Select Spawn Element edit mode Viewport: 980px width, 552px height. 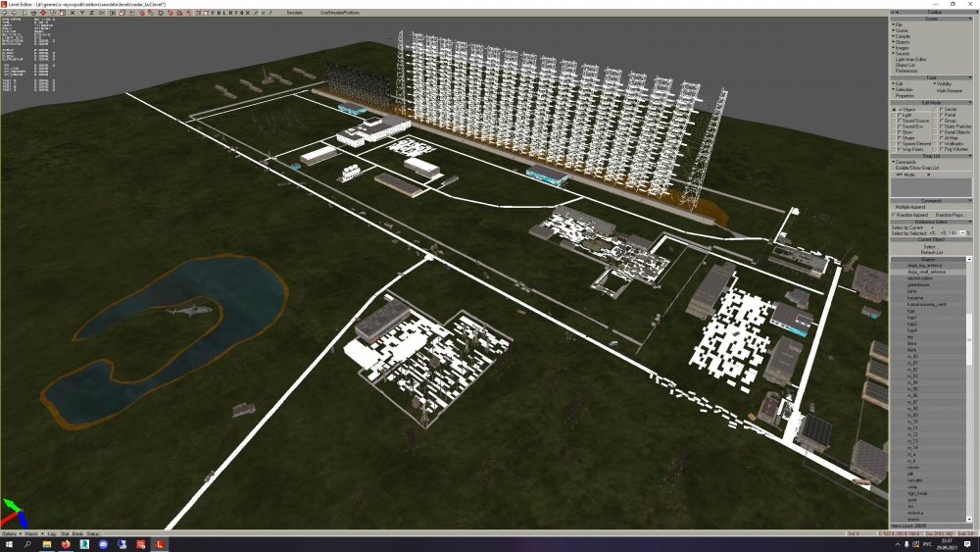point(914,144)
